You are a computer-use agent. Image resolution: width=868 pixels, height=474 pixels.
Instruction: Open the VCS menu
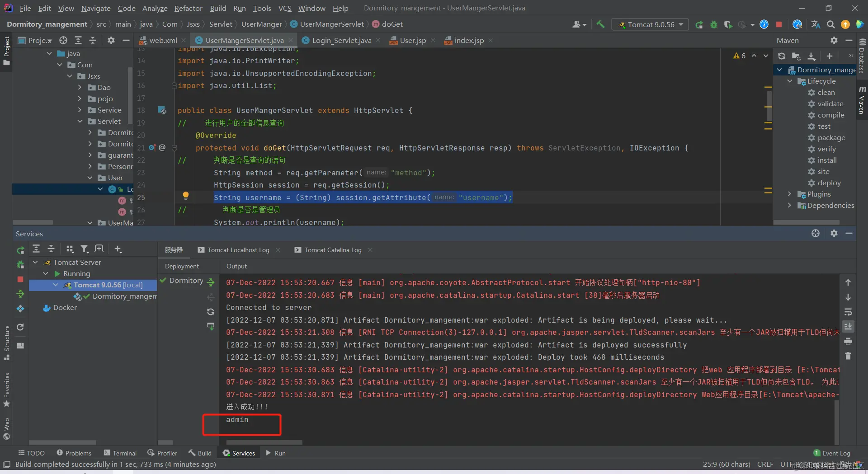click(285, 8)
